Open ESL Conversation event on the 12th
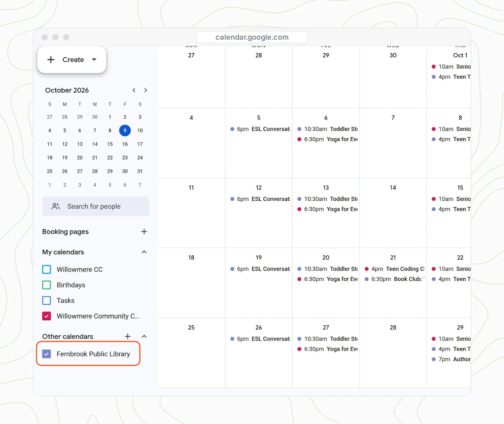 click(x=260, y=199)
